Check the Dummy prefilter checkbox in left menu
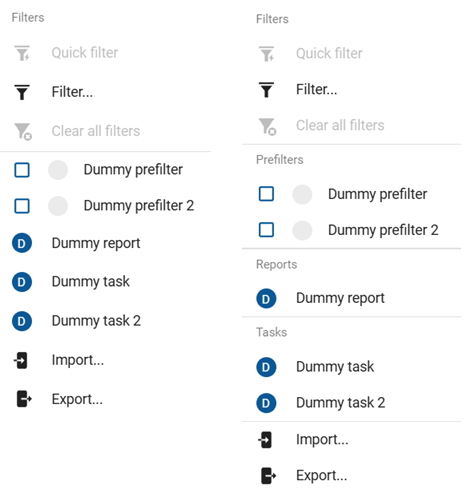Image resolution: width=467 pixels, height=499 pixels. point(22,170)
